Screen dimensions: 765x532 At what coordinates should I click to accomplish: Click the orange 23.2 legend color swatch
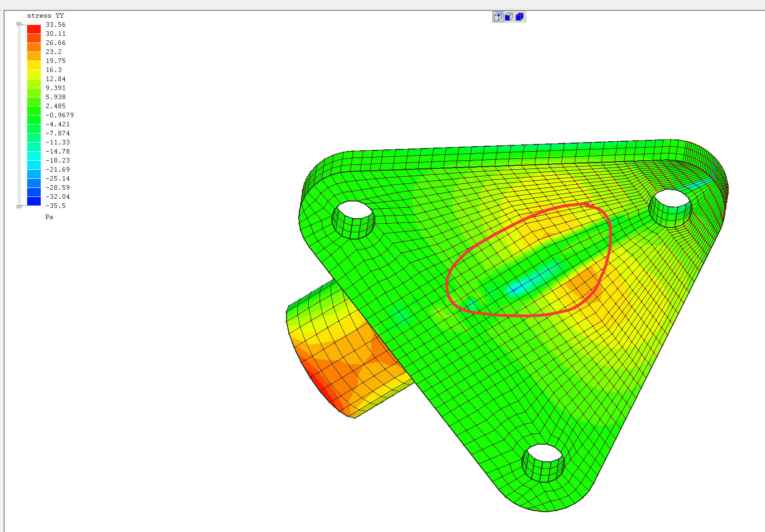[34, 56]
